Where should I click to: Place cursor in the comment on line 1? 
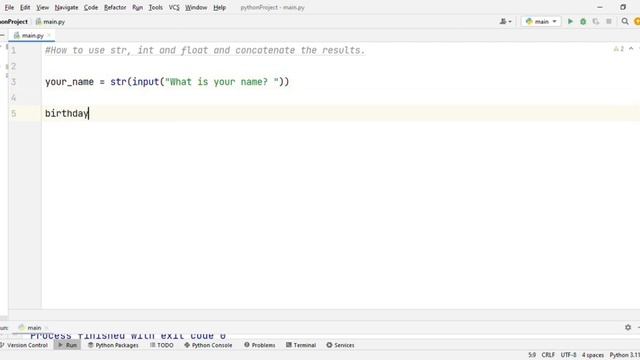pos(205,50)
